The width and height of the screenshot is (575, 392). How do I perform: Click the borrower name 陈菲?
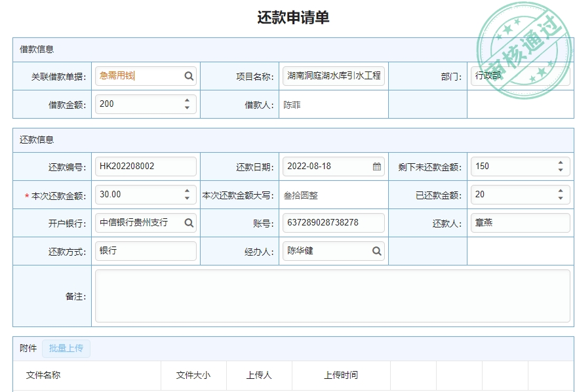click(292, 106)
